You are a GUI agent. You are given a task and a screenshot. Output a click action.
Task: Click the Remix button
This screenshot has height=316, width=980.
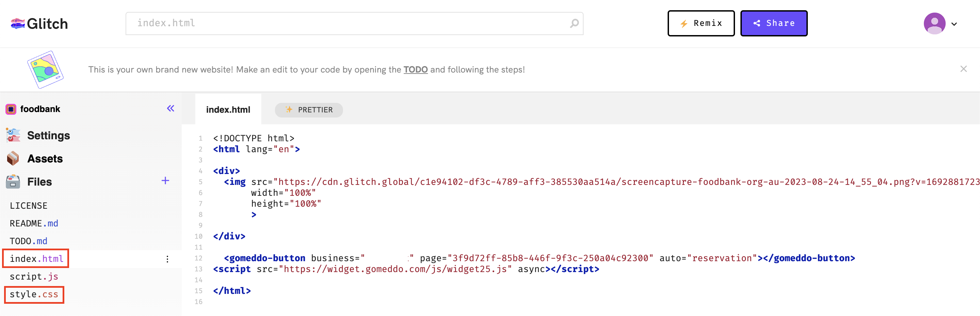point(701,23)
